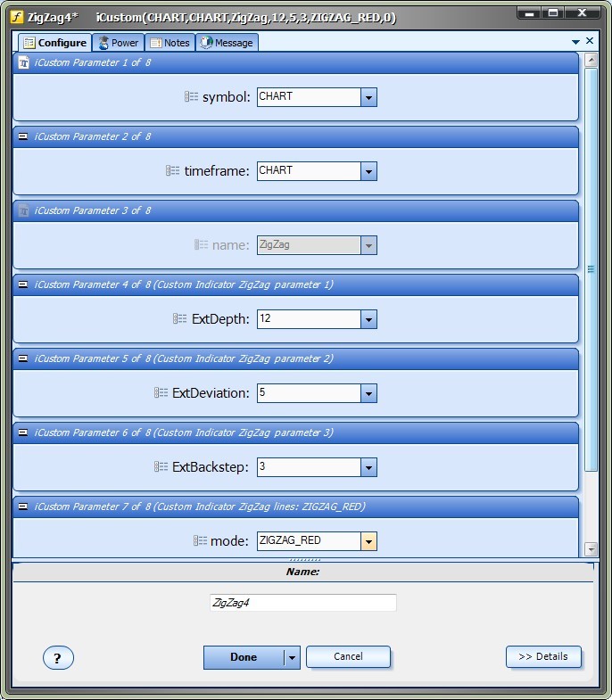Screen dimensions: 612x700
Task: Open the ExtBackstep dropdown arrow
Action: coord(368,468)
